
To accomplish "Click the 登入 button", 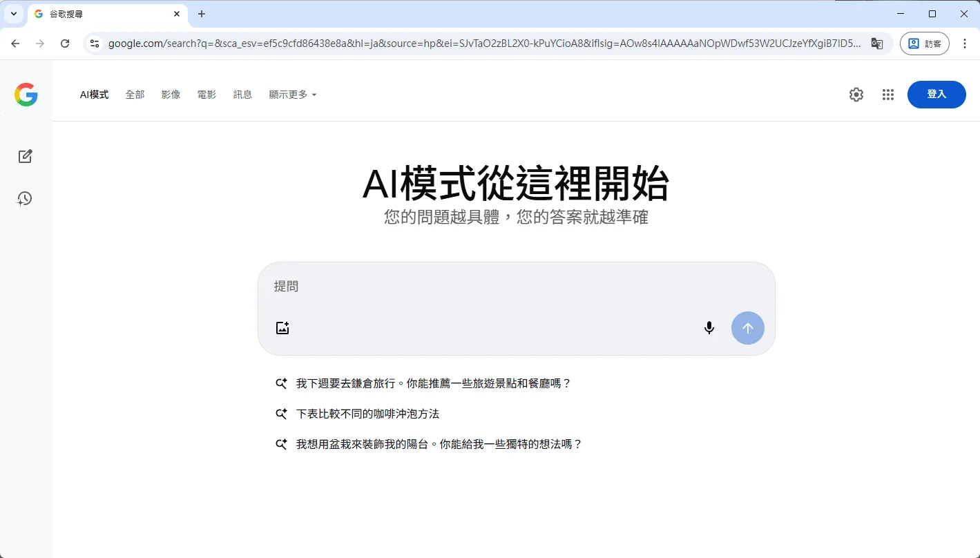I will click(936, 95).
